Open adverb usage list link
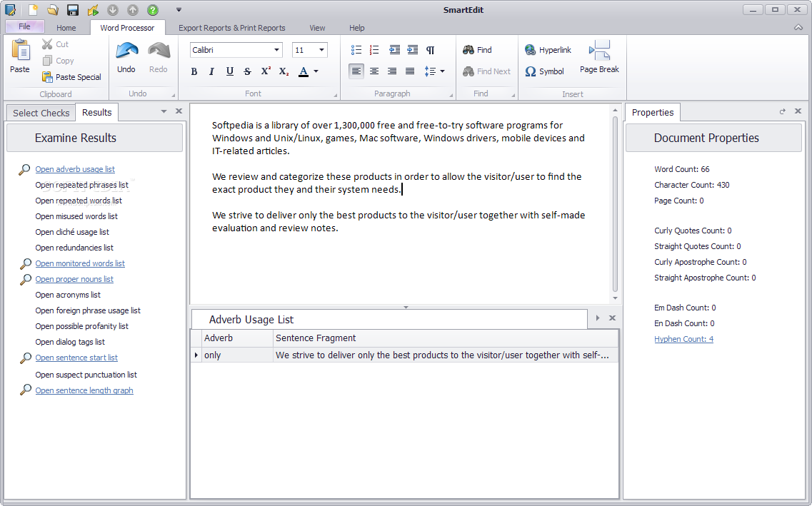Image resolution: width=812 pixels, height=506 pixels. click(x=75, y=169)
